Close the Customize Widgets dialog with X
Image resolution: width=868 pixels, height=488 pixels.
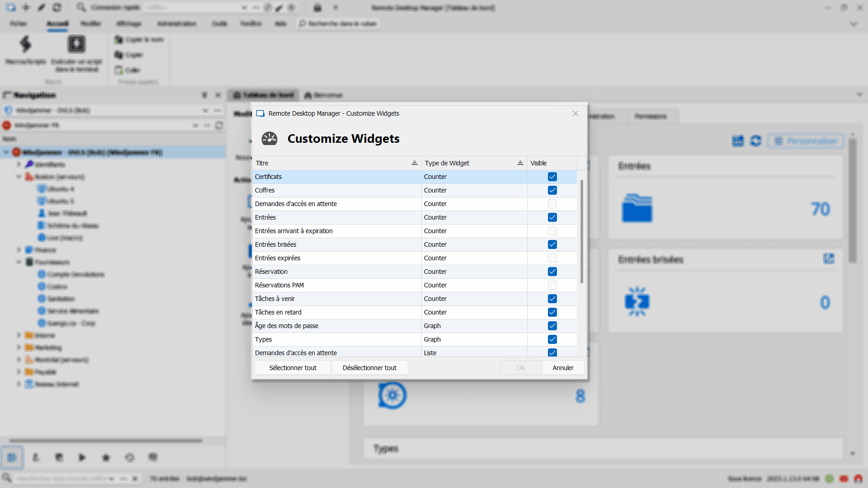pos(575,113)
